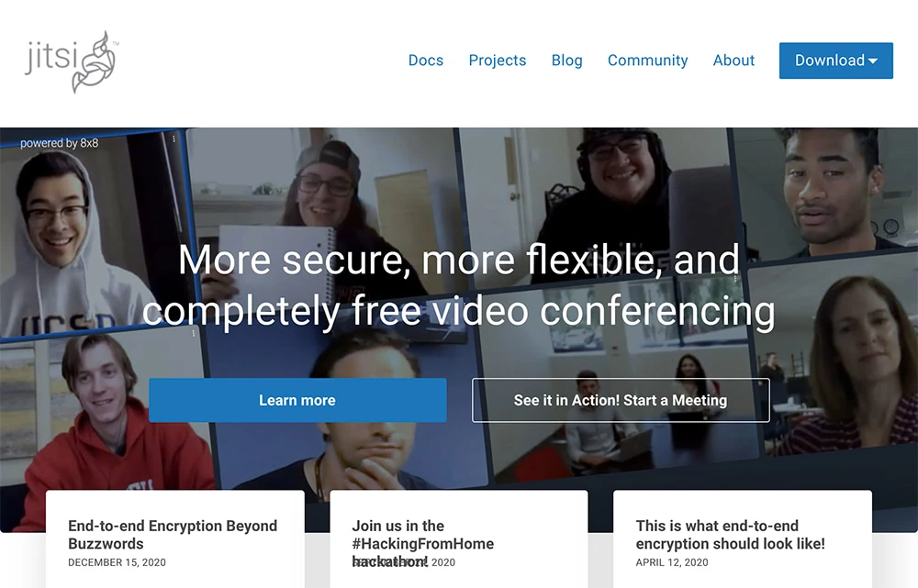Viewport: 918px width, 588px height.
Task: Open the Docs navigation link
Action: (x=426, y=61)
